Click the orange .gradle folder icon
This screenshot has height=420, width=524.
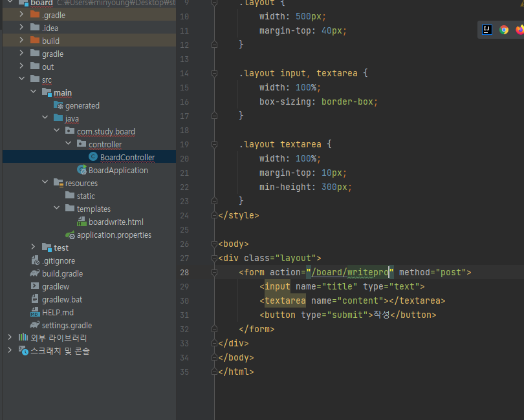point(35,14)
